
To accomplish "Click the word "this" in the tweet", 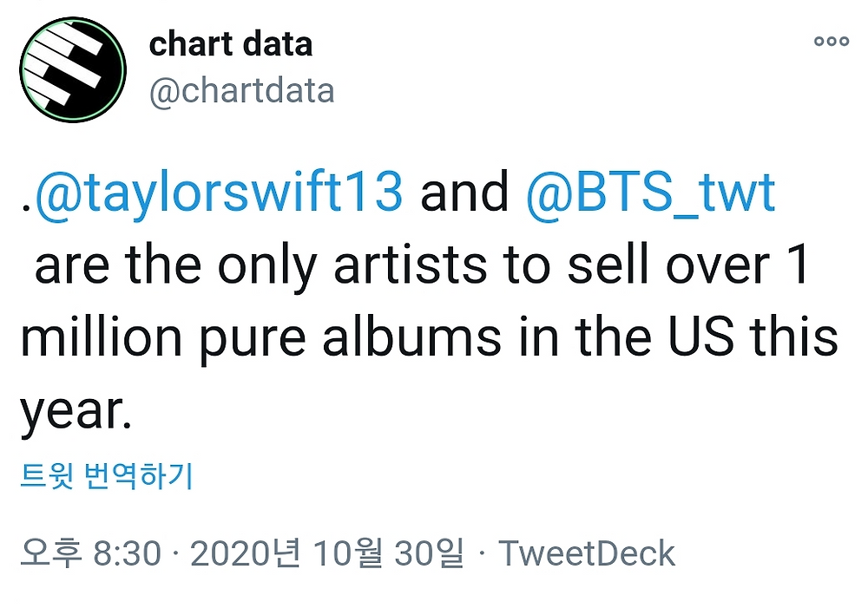I will [795, 337].
